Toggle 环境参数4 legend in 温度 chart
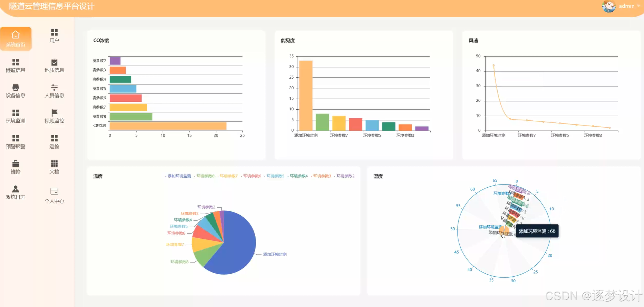 click(x=298, y=176)
